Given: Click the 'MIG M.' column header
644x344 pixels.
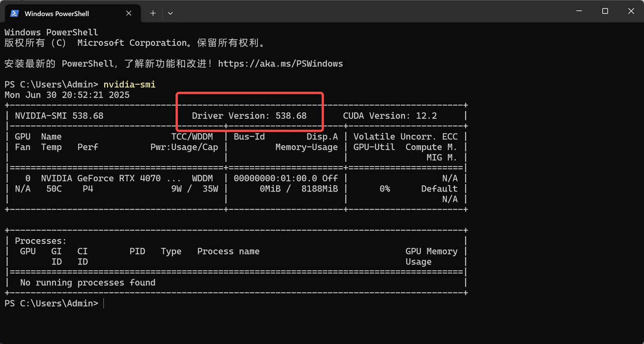Looking at the screenshot, I should point(442,158).
